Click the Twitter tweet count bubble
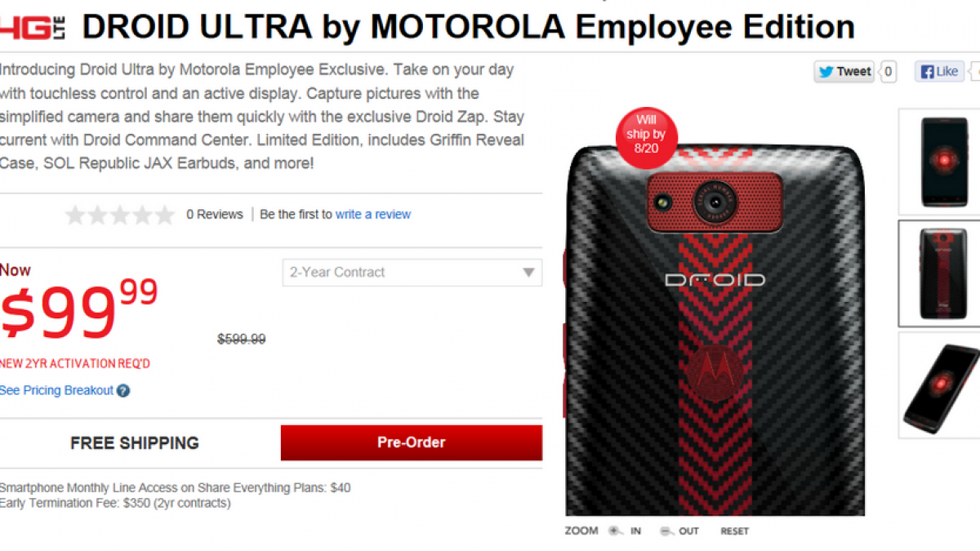 [x=888, y=72]
